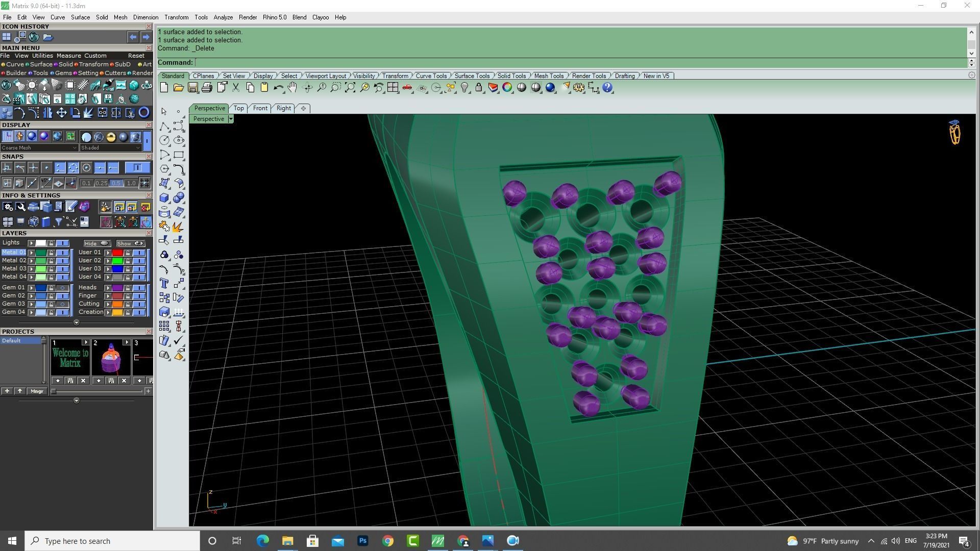Click the Paste clipboard icon
The height and width of the screenshot is (551, 980).
tap(264, 88)
